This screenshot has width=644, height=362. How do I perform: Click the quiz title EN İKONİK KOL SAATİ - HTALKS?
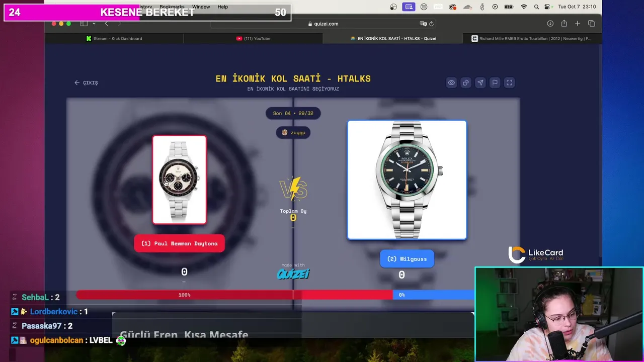point(293,78)
